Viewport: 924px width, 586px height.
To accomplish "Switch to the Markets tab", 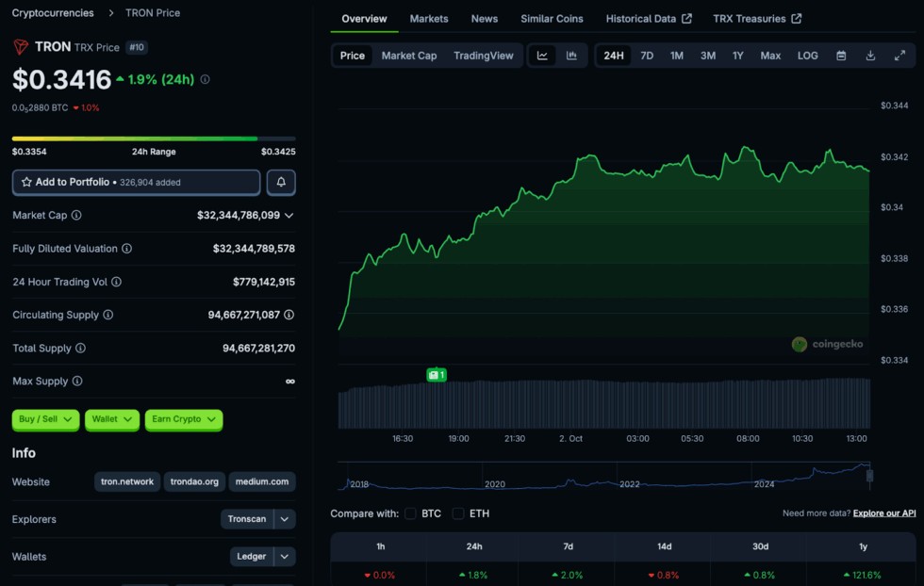I will coord(429,19).
